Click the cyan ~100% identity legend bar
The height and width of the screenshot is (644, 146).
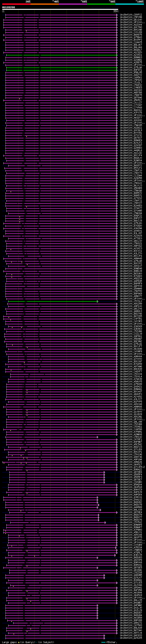point(130,4)
